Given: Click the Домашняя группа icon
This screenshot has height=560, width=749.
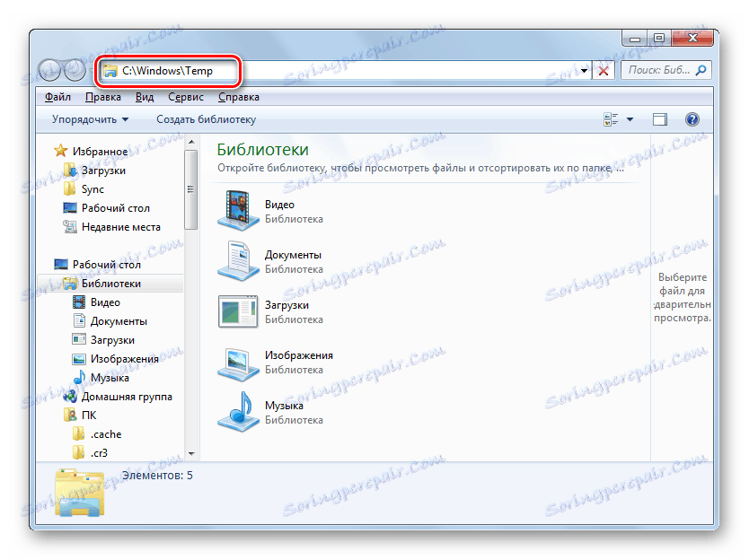Looking at the screenshot, I should pos(70,397).
